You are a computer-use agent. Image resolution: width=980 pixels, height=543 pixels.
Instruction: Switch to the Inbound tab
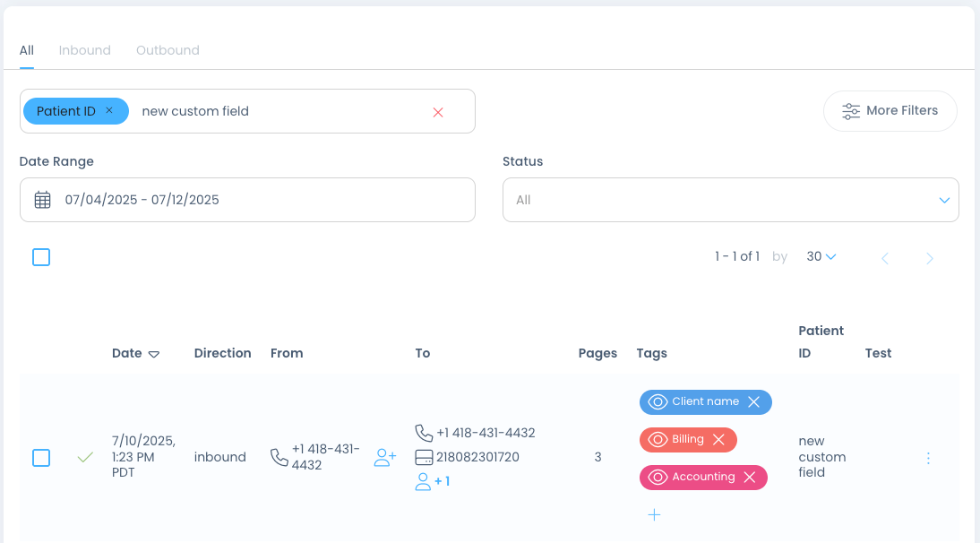click(85, 50)
